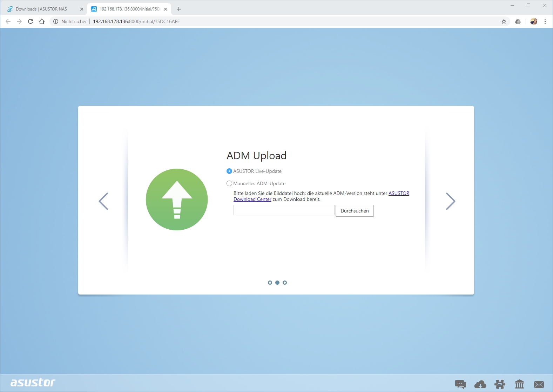Open the Chrome three-dot menu

(545, 21)
